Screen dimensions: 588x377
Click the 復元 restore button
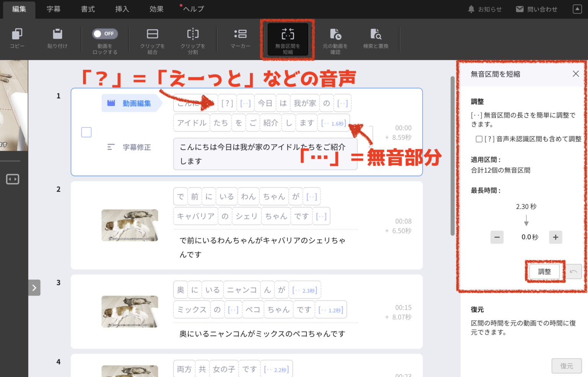pyautogui.click(x=567, y=366)
